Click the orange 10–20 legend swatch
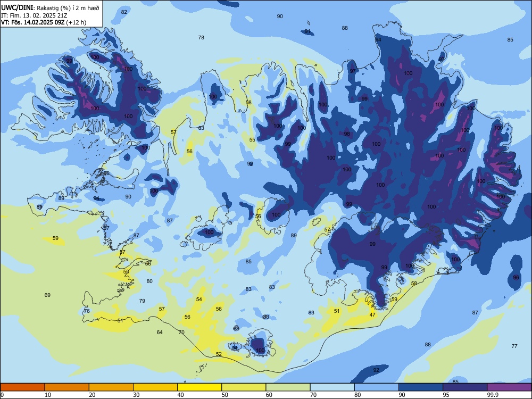This screenshot has width=532, height=399. [x=67, y=387]
